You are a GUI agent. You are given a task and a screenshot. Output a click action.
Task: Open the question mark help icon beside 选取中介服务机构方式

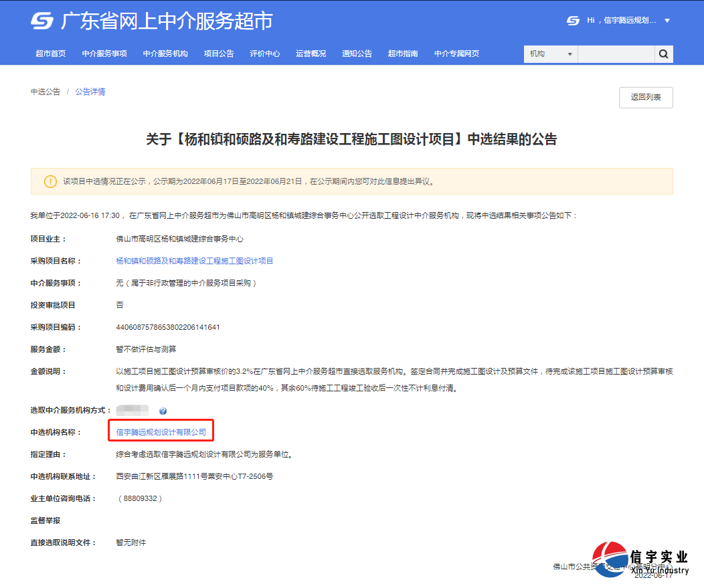click(163, 411)
